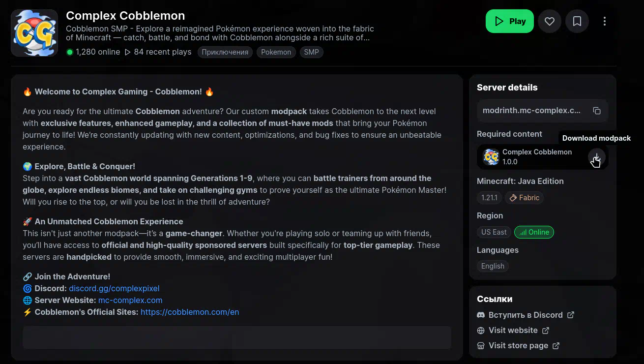Click the Приключения category tag

(225, 52)
